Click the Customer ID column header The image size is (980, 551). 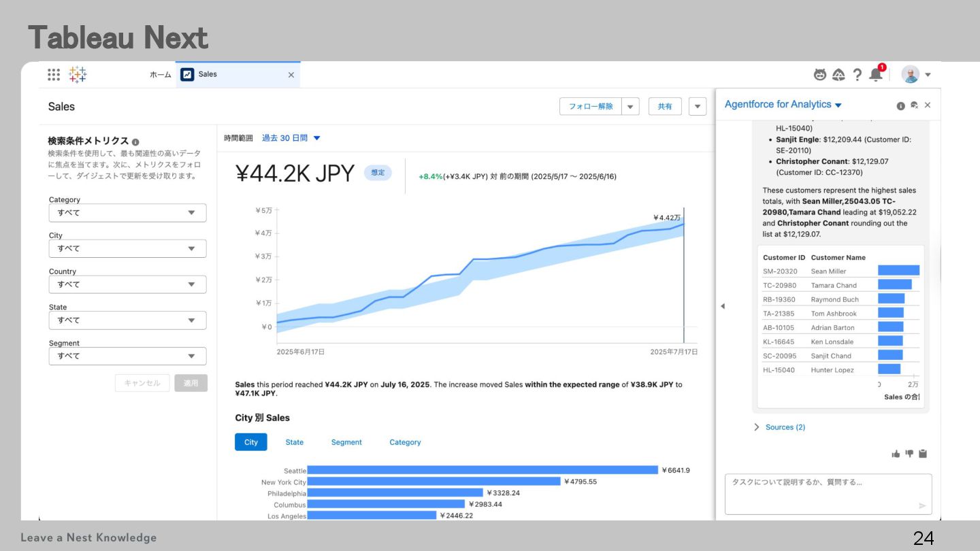(784, 258)
